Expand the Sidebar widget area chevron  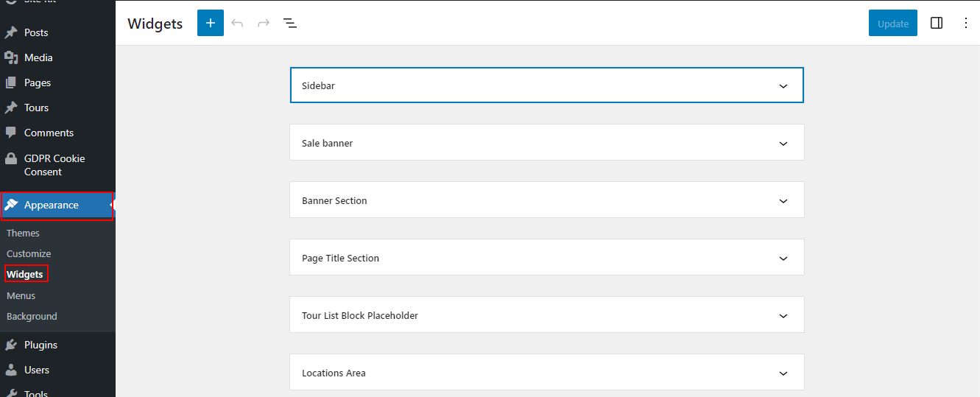pyautogui.click(x=783, y=86)
